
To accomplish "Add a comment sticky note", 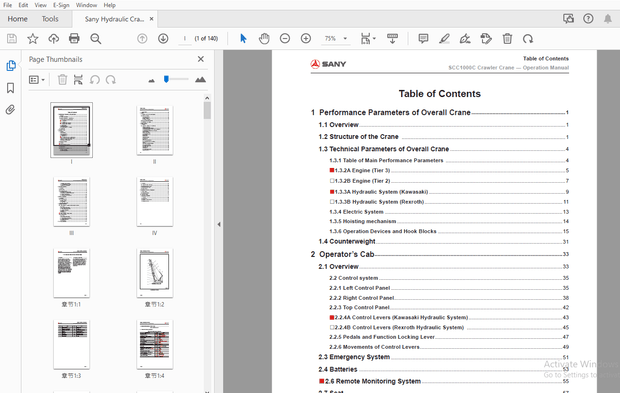I will coord(423,38).
